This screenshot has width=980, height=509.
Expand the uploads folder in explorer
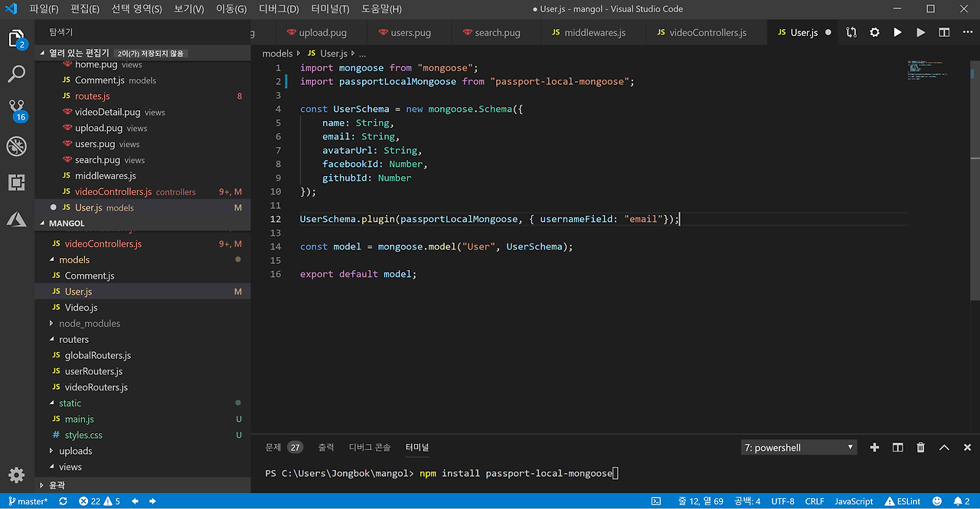tap(75, 451)
